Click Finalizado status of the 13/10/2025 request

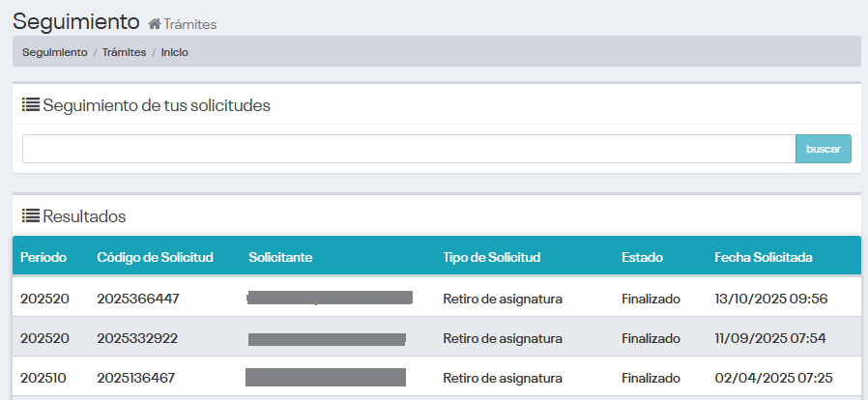click(651, 299)
